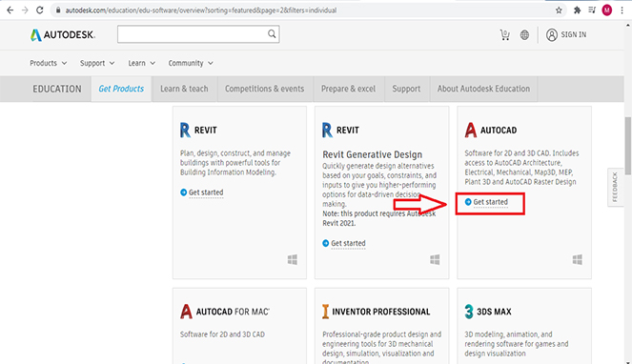
Task: Click the Sign In user icon
Action: [552, 35]
